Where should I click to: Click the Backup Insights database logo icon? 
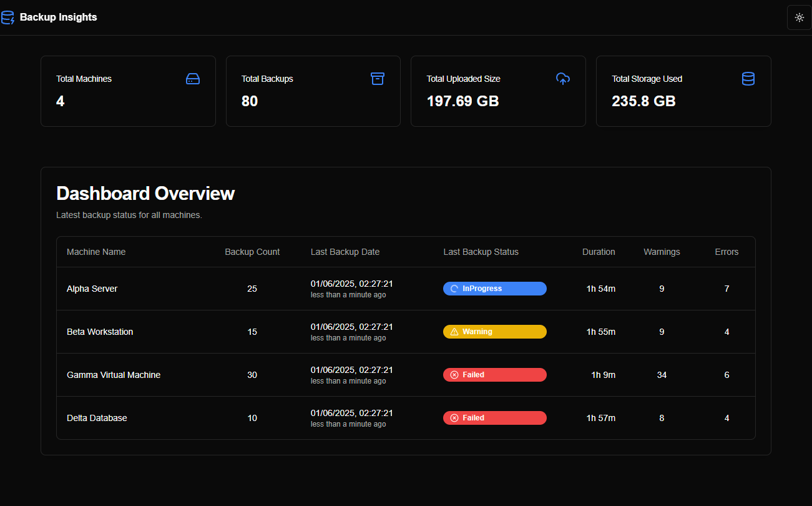tap(7, 17)
